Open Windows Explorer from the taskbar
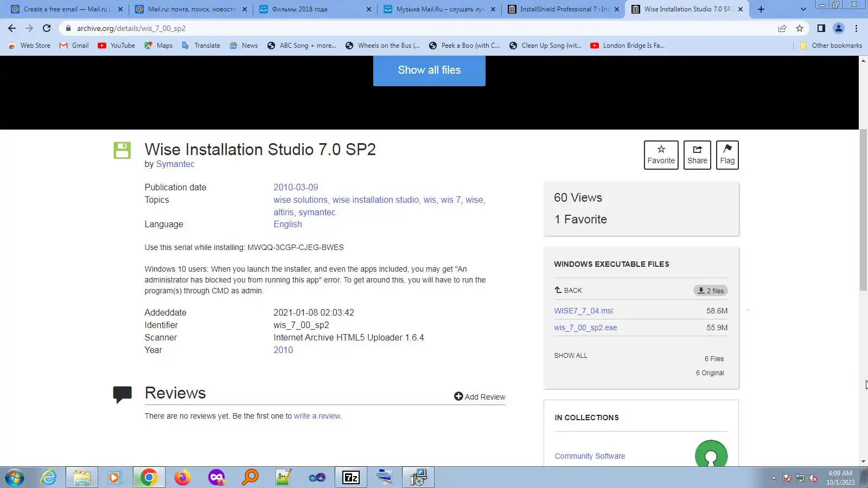Image resolution: width=868 pixels, height=488 pixels. click(x=82, y=478)
